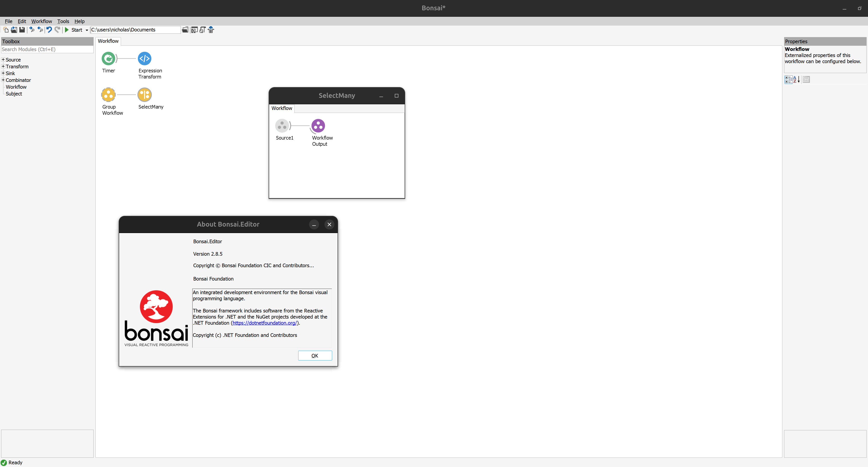Focus the Search Modules box
This screenshot has width=868, height=467.
point(47,49)
